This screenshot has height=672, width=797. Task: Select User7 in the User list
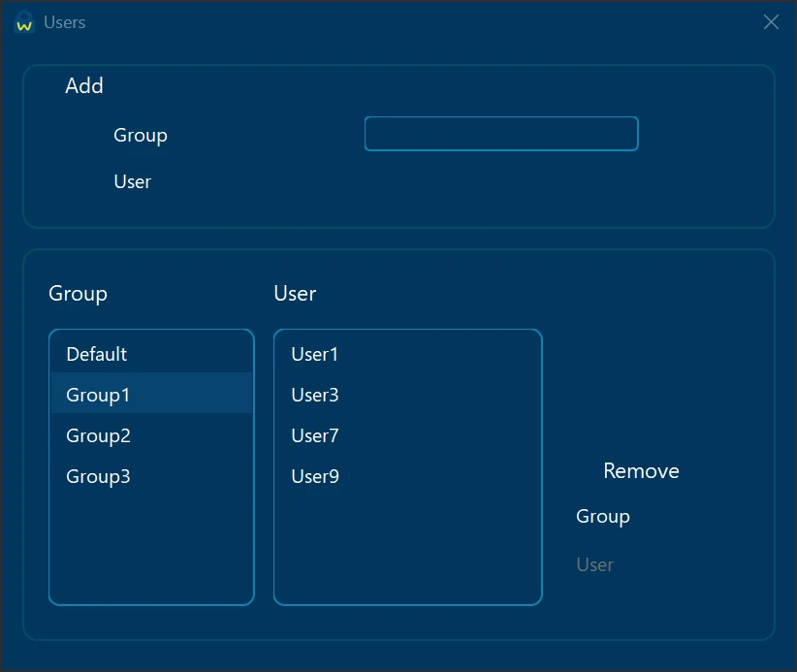tap(407, 435)
